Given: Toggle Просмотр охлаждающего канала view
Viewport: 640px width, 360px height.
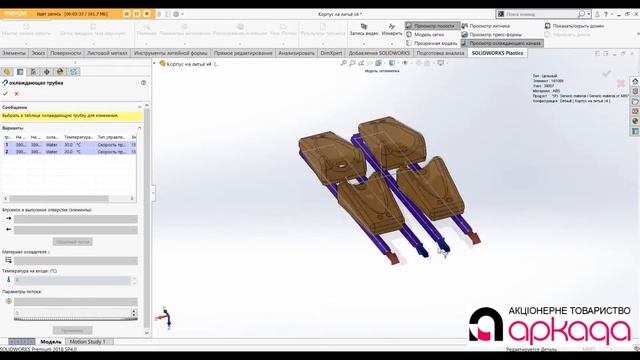Looking at the screenshot, I should tap(502, 43).
